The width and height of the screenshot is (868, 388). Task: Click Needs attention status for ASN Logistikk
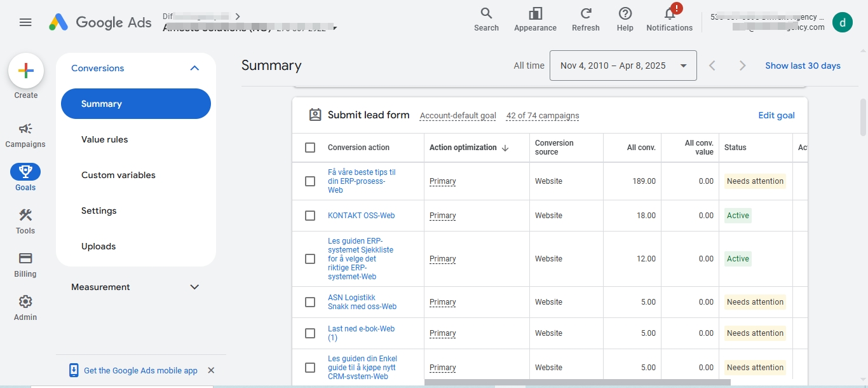coord(755,302)
